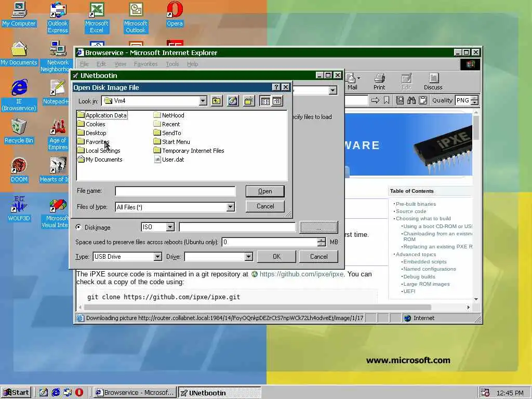Image resolution: width=532 pixels, height=399 pixels.
Task: Open the Opera desktop shortcut
Action: (175, 14)
